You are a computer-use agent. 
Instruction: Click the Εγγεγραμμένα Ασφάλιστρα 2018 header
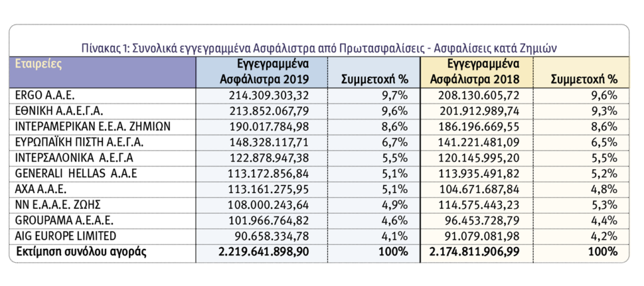[475, 72]
